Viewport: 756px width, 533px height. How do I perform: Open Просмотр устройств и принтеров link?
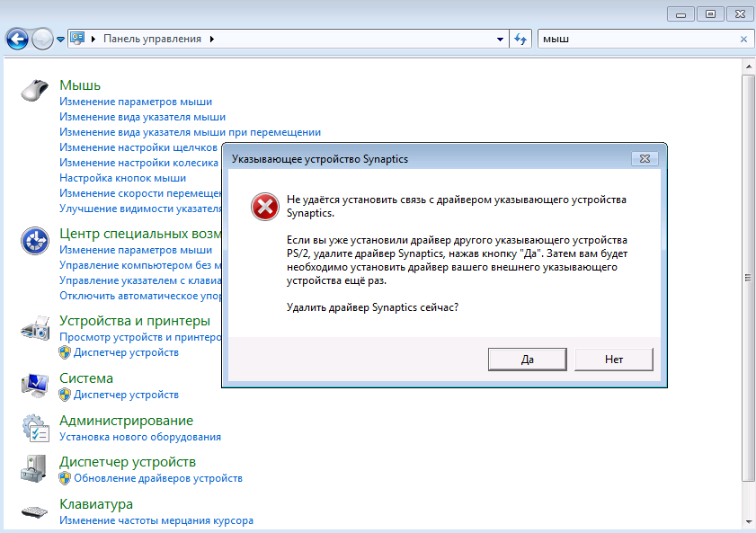(140, 337)
